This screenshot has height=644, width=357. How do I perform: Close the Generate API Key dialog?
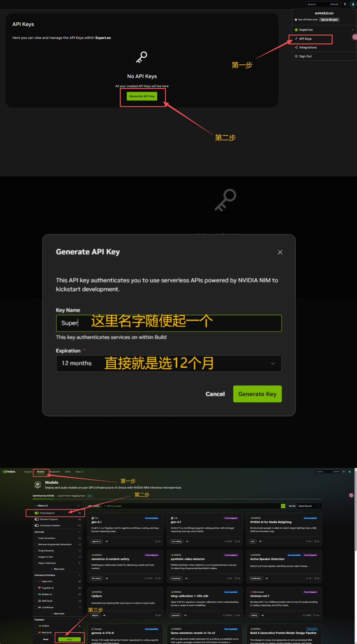pos(280,252)
